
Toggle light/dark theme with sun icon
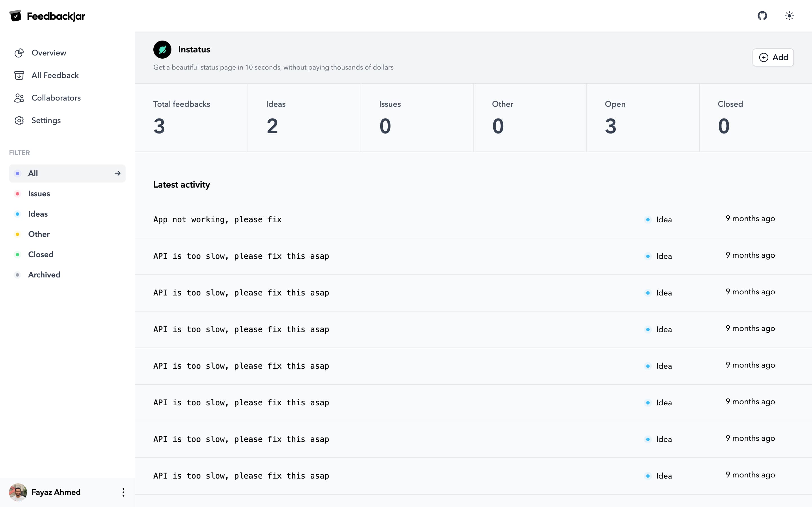[789, 16]
